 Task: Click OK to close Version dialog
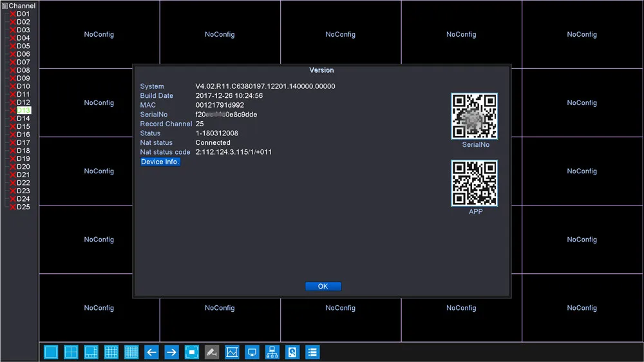click(x=323, y=287)
